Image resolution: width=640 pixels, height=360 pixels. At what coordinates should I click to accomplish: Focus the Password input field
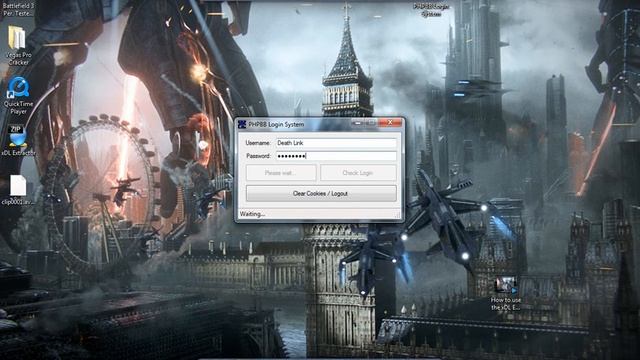click(336, 156)
